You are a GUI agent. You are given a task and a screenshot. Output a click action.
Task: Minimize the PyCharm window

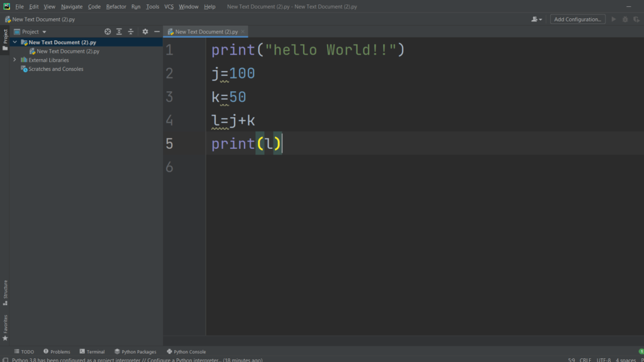click(628, 6)
